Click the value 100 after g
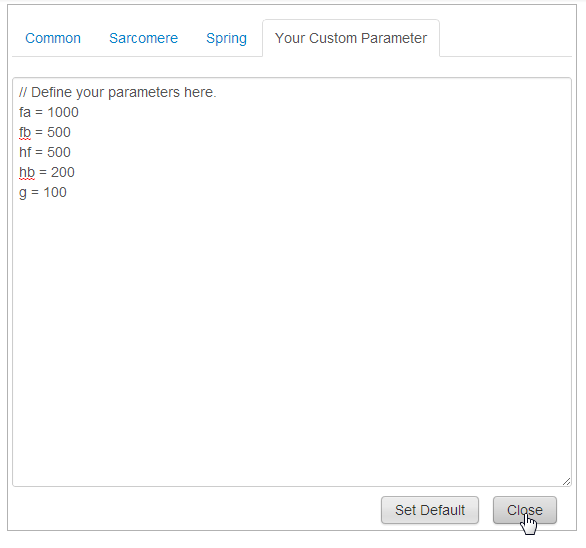This screenshot has height=548, width=586. (x=55, y=193)
